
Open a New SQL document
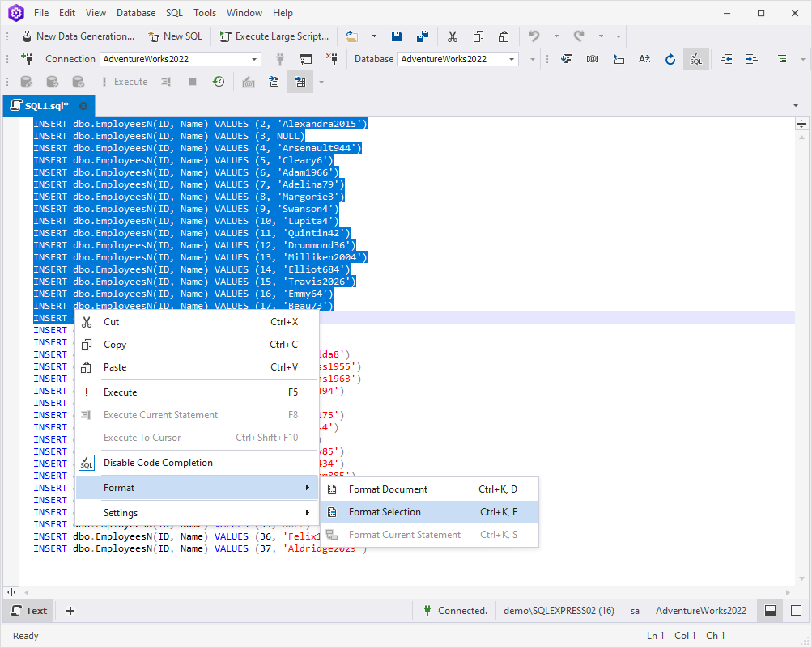click(175, 36)
